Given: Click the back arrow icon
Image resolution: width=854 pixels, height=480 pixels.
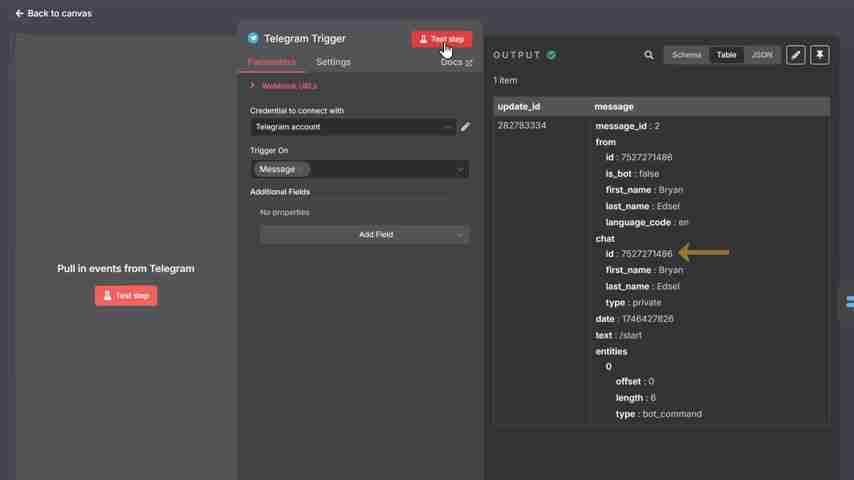Looking at the screenshot, I should (x=20, y=13).
